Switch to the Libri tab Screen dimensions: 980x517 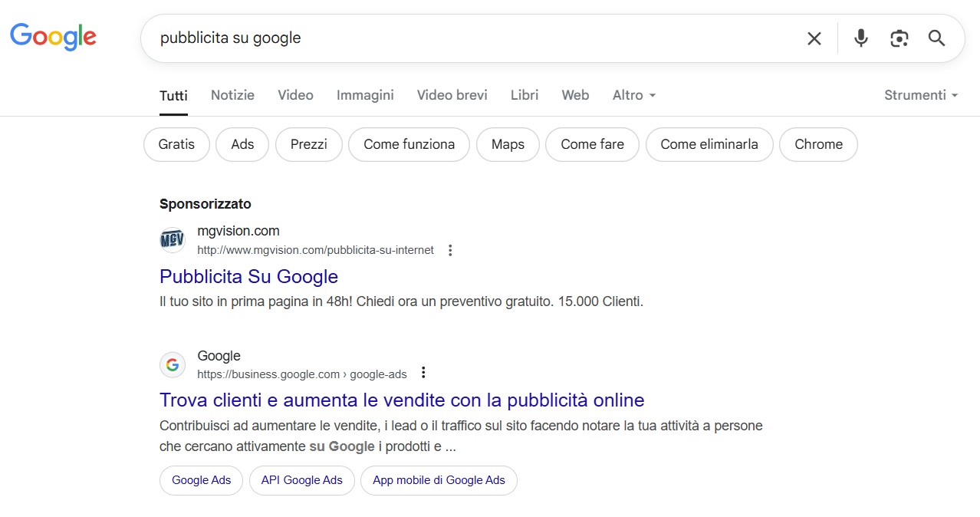click(x=525, y=95)
